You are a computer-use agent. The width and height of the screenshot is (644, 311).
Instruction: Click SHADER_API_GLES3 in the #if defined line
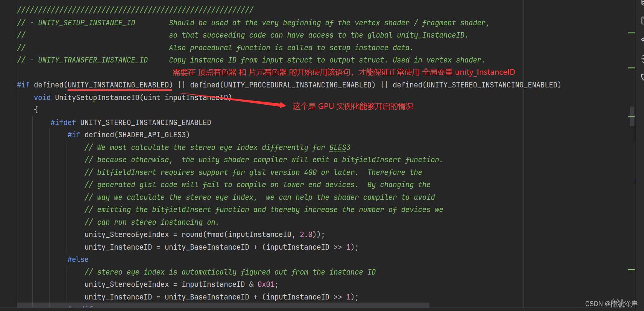click(152, 135)
